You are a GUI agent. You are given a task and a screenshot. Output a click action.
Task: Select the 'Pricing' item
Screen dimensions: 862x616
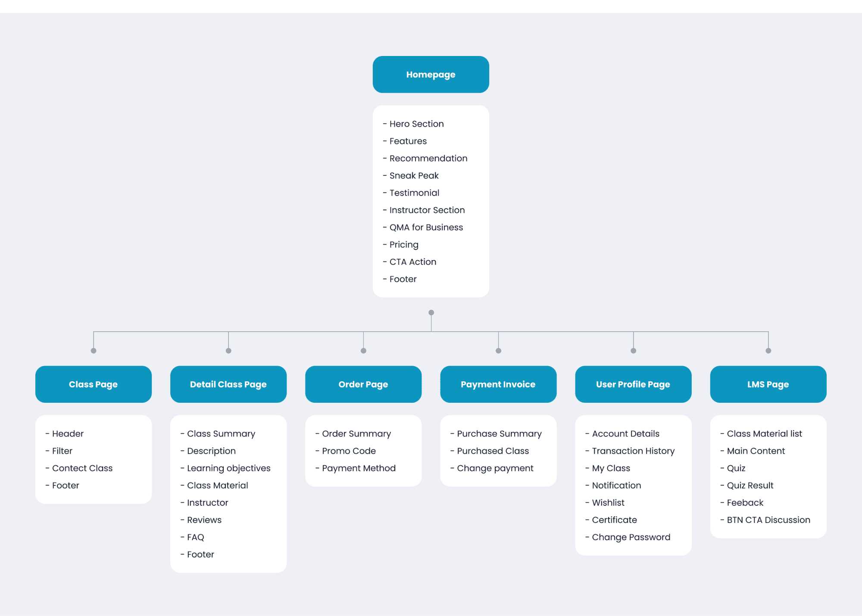(401, 245)
